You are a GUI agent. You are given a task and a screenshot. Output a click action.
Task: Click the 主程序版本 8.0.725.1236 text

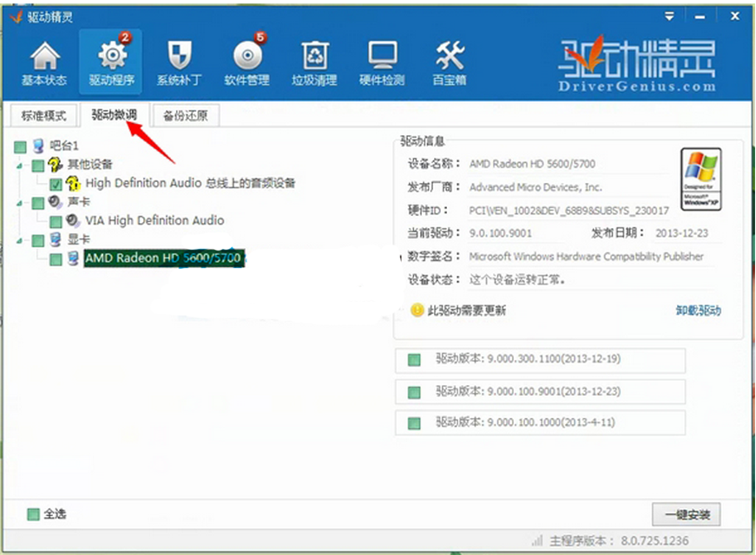(x=619, y=540)
